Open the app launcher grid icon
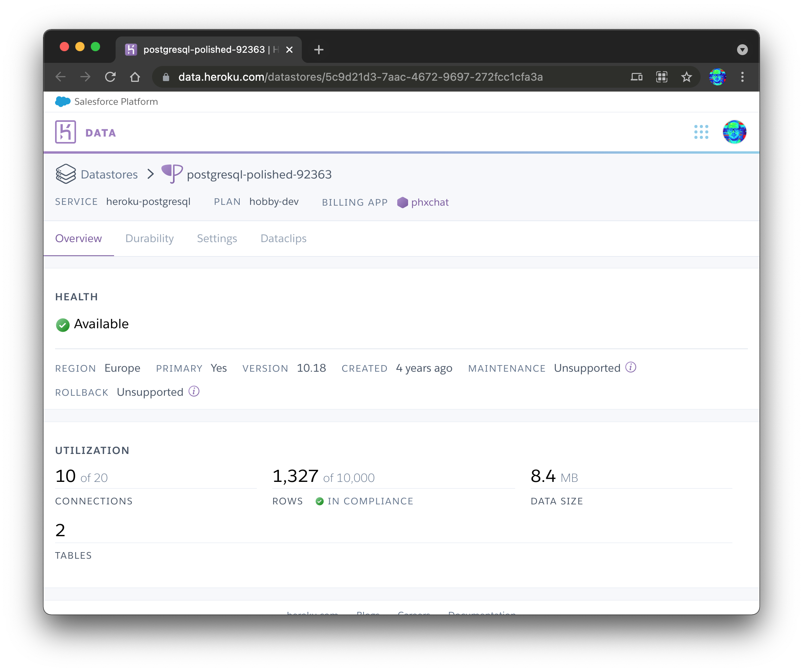Screen dimensions: 803x672 click(701, 132)
